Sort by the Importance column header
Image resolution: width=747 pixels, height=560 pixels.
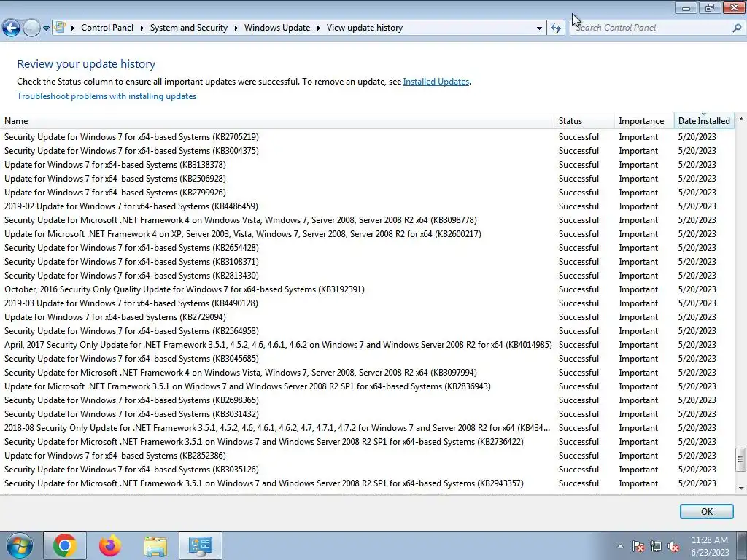(645, 121)
